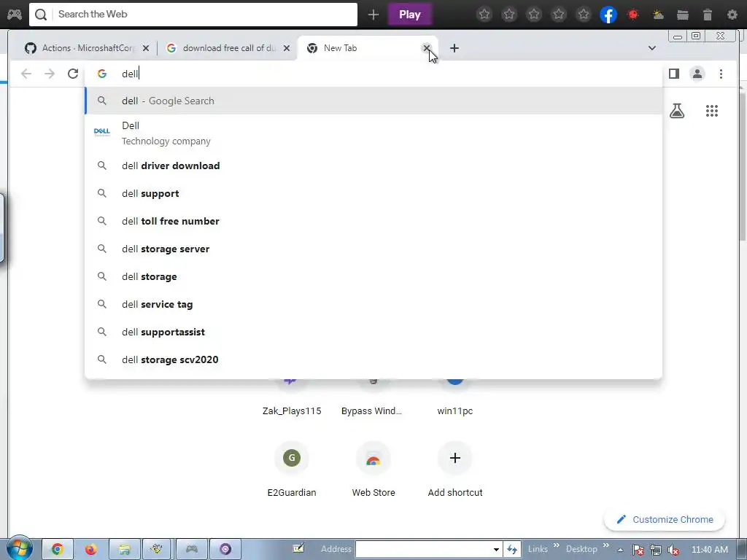747x560 pixels.
Task: Pick the dell toll free number suggestion
Action: click(373, 221)
